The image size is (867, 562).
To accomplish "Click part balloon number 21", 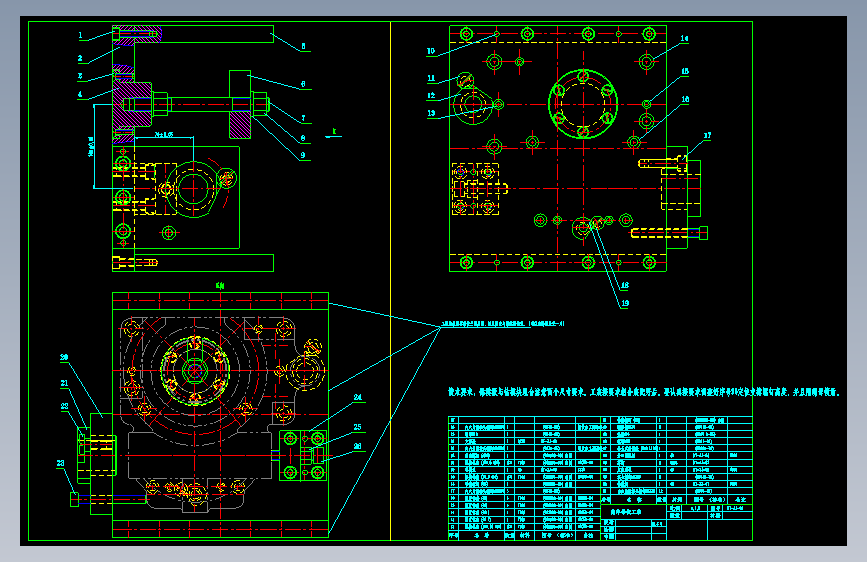I will (65, 383).
